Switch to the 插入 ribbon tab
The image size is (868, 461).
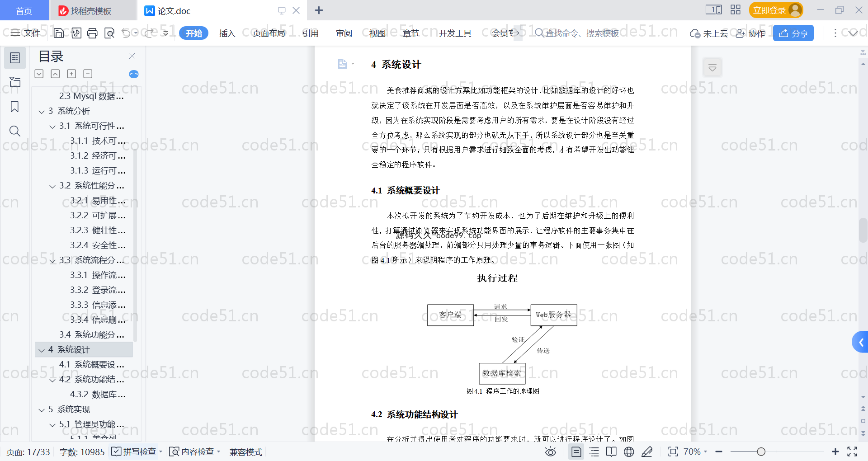(227, 33)
